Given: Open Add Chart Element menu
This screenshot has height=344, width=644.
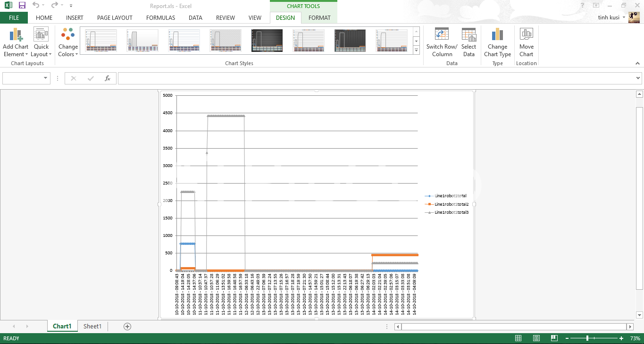Looking at the screenshot, I should [x=16, y=42].
